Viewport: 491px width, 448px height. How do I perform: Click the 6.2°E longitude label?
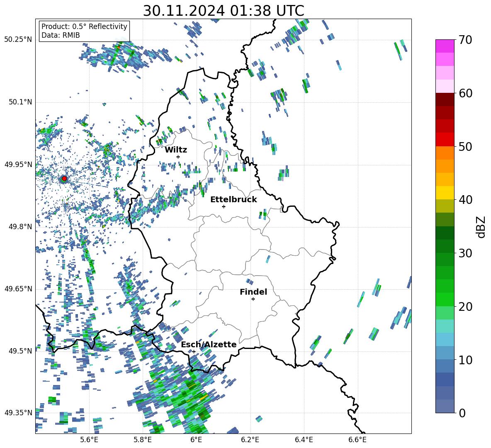point(250,440)
